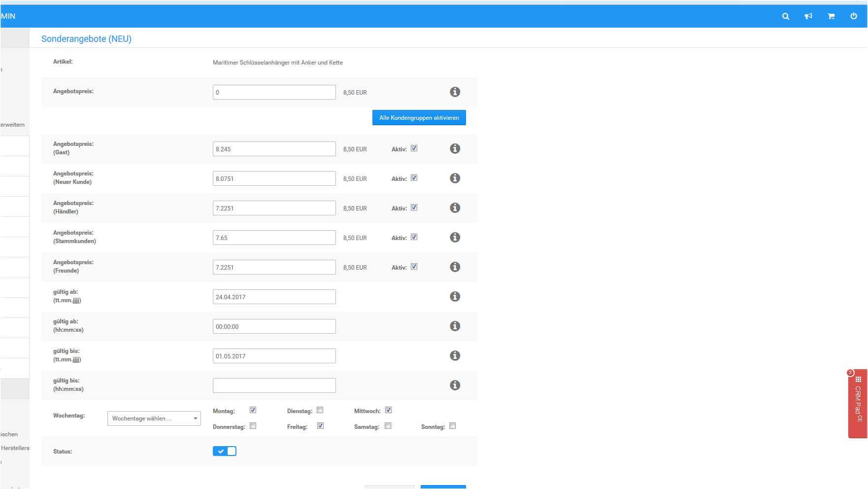This screenshot has width=868, height=489.
Task: Focus the empty gültig bis time field
Action: (274, 385)
